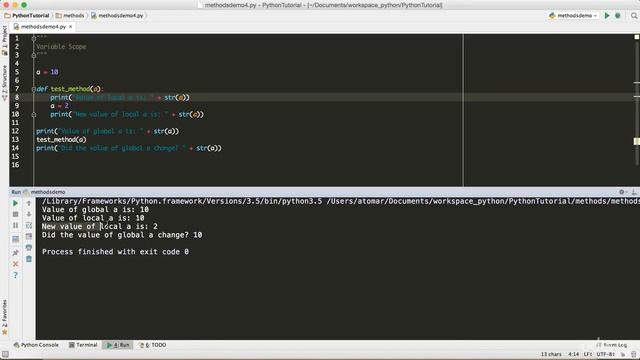Open the Run panel help question mark
The height and width of the screenshot is (360, 640).
point(16,276)
